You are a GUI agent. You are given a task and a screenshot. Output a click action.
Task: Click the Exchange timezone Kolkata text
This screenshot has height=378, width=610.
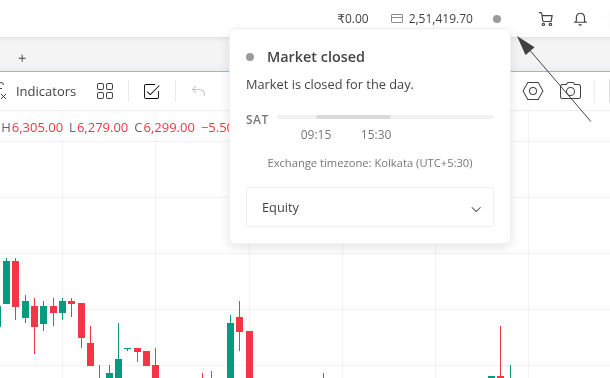[x=370, y=163]
